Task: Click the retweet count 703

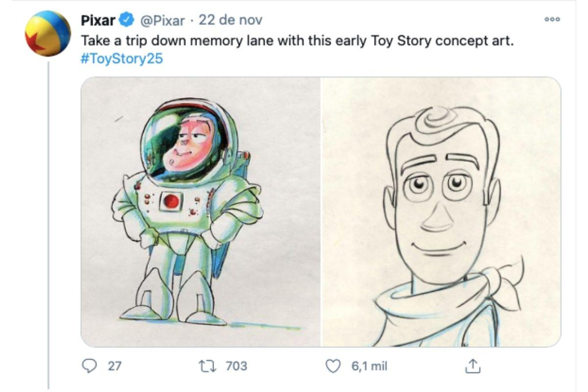Action: (236, 366)
